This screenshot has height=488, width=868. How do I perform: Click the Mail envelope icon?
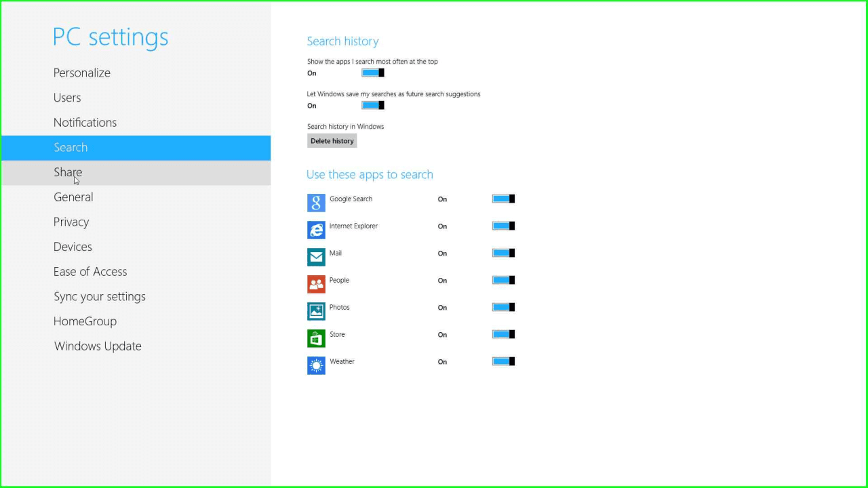(316, 257)
